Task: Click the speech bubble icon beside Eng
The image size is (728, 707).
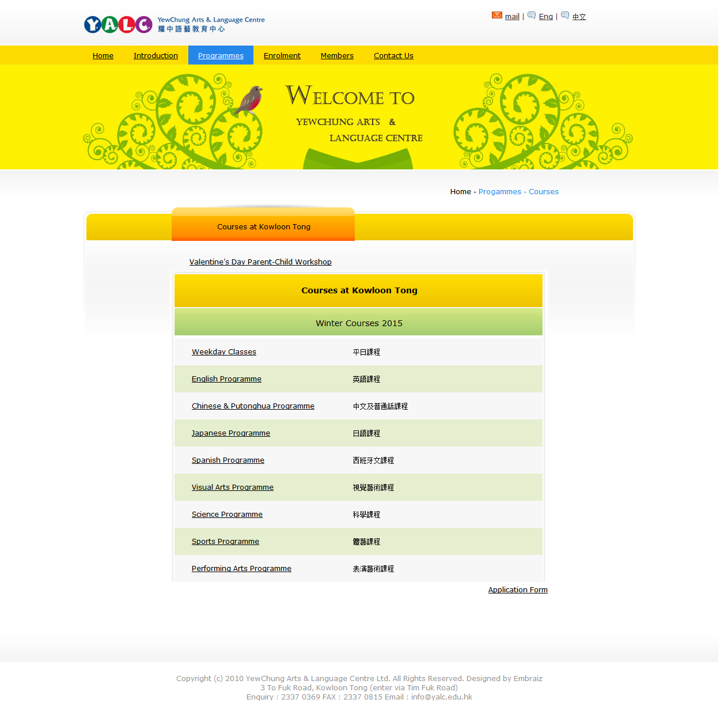Action: 532,16
